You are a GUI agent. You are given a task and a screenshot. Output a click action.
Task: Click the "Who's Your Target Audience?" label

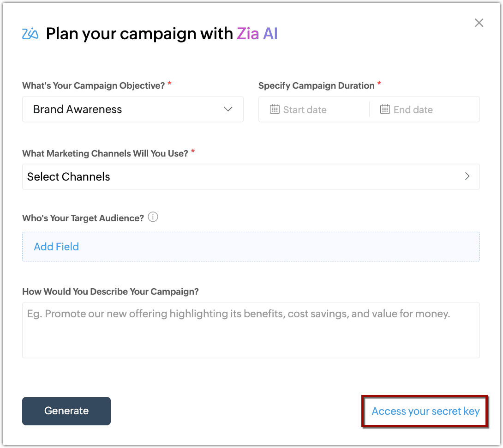click(83, 218)
